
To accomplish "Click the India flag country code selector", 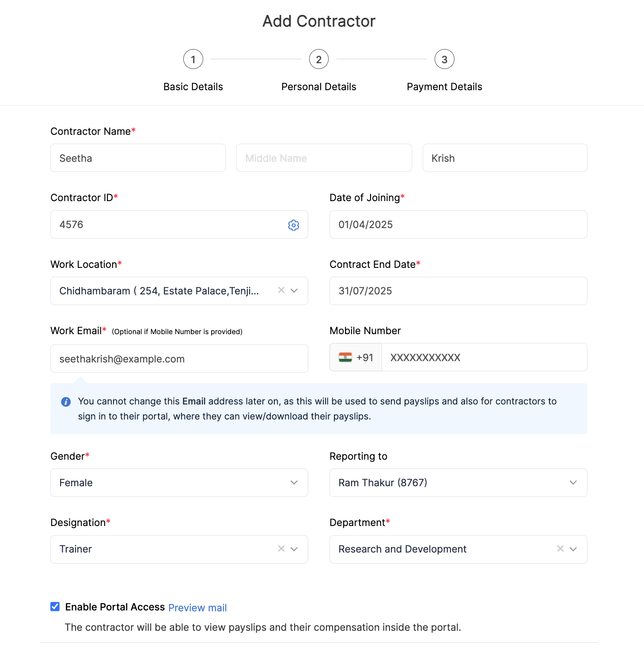I will [x=356, y=358].
